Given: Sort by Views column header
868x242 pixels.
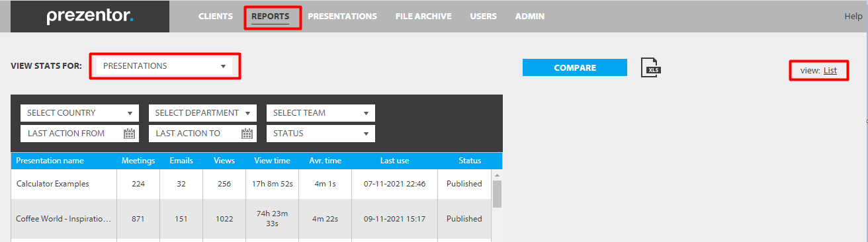Looking at the screenshot, I should (x=224, y=161).
